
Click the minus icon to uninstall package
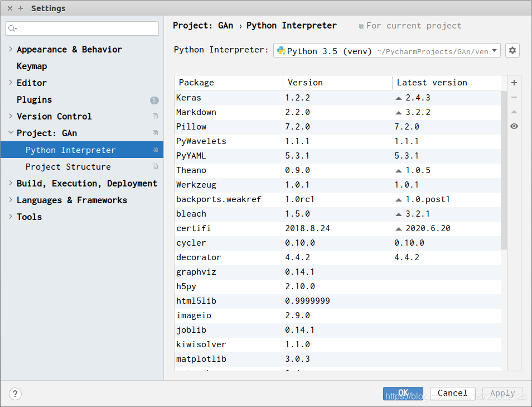click(x=514, y=97)
